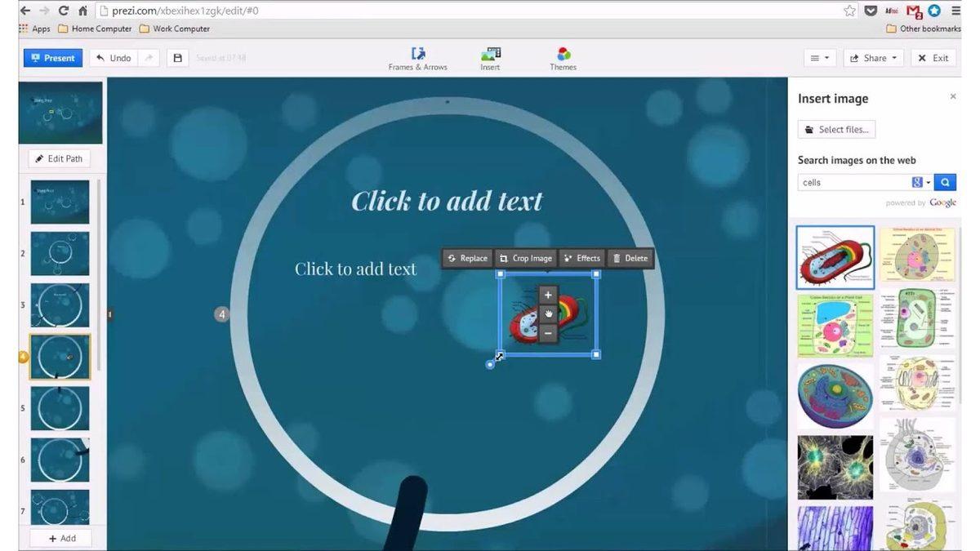This screenshot has height=551, width=980.
Task: Click the Present button
Action: [x=52, y=58]
